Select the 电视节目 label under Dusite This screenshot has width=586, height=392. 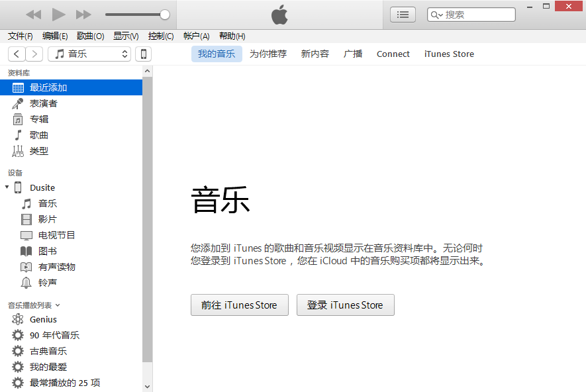(x=57, y=236)
